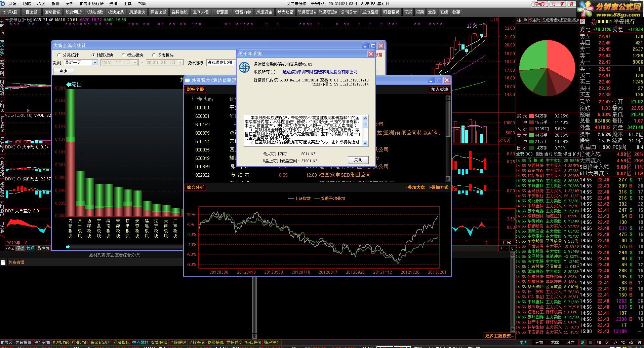Click the license text scrollbar down arrow
This screenshot has width=644, height=348.
(x=365, y=143)
